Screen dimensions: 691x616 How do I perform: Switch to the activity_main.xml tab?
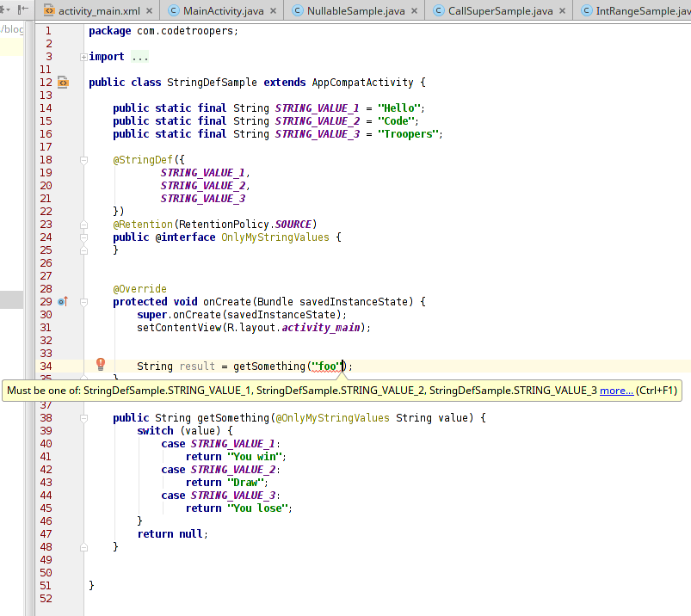[101, 11]
